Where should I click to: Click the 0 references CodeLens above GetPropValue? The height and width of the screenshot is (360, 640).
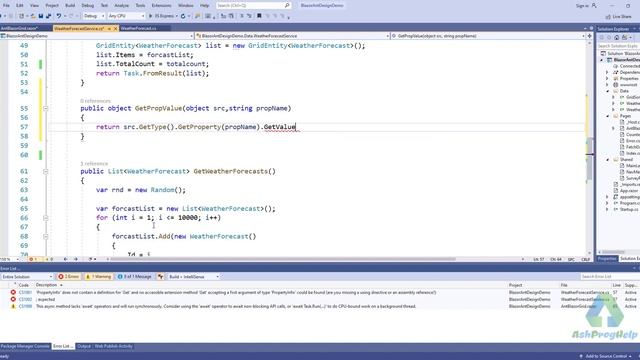[x=95, y=101]
